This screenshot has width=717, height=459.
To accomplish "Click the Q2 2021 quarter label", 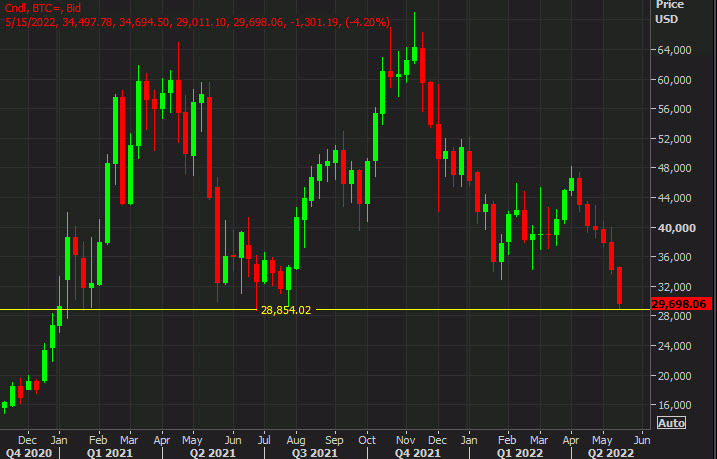I will coord(213,453).
